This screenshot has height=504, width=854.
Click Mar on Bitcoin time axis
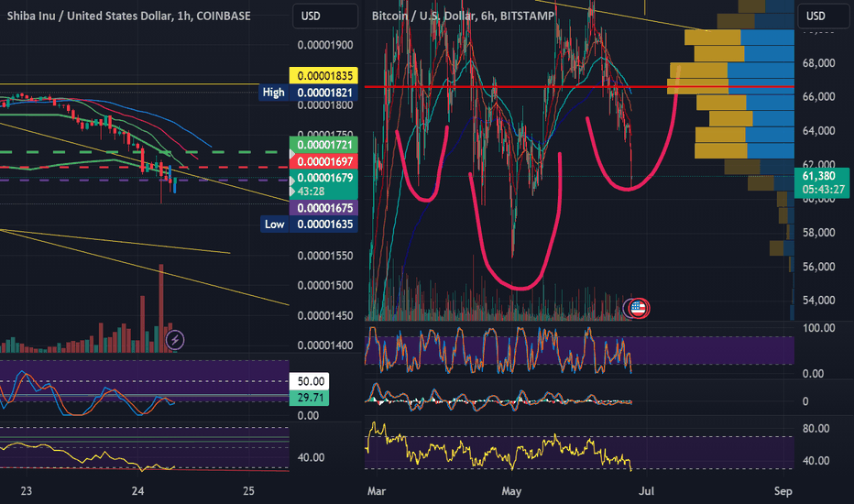click(x=377, y=490)
